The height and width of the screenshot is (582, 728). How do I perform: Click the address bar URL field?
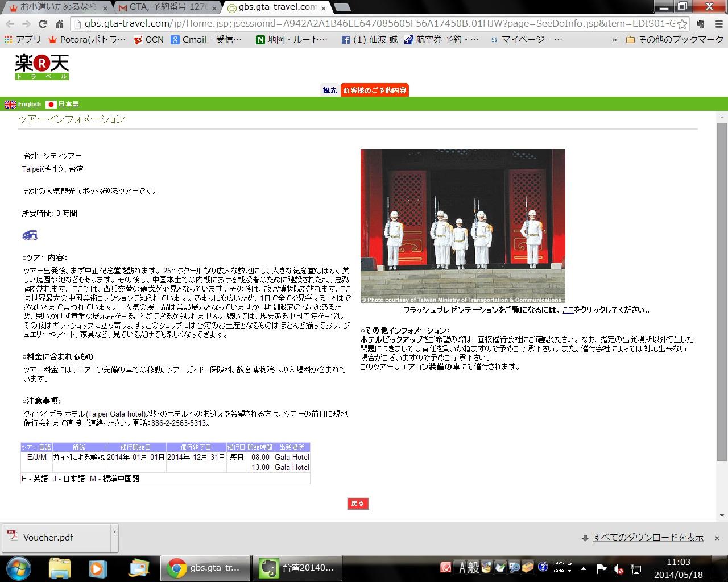click(x=375, y=24)
